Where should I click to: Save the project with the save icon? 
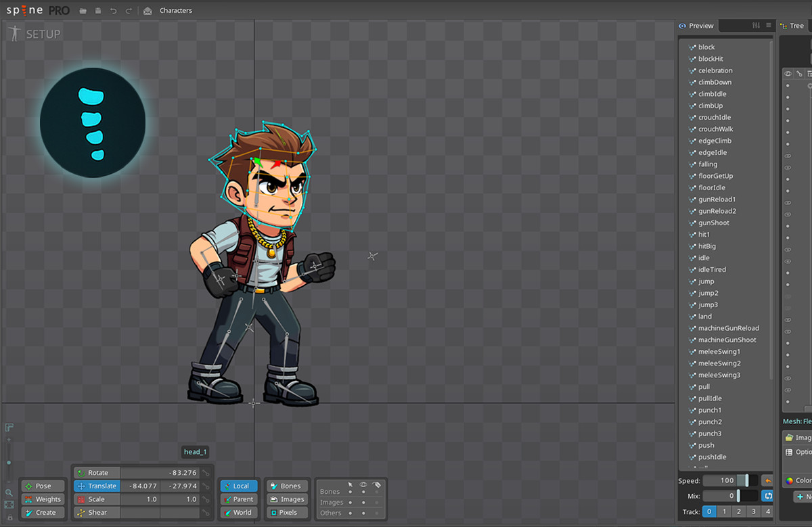(97, 10)
